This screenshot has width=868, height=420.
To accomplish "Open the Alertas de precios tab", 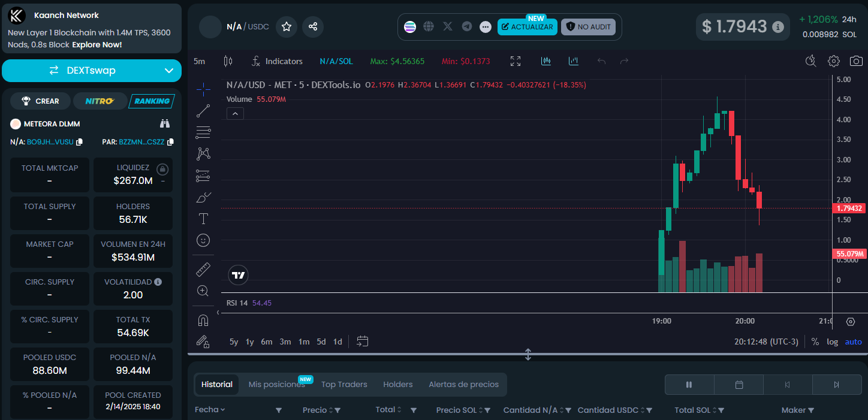I will pos(463,385).
